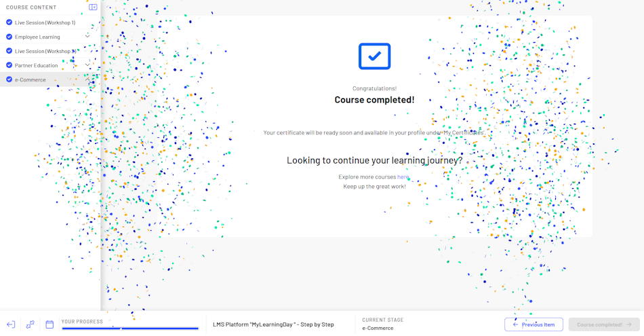Follow the 'here' link to explore courses
The height and width of the screenshot is (336, 644).
pos(403,177)
